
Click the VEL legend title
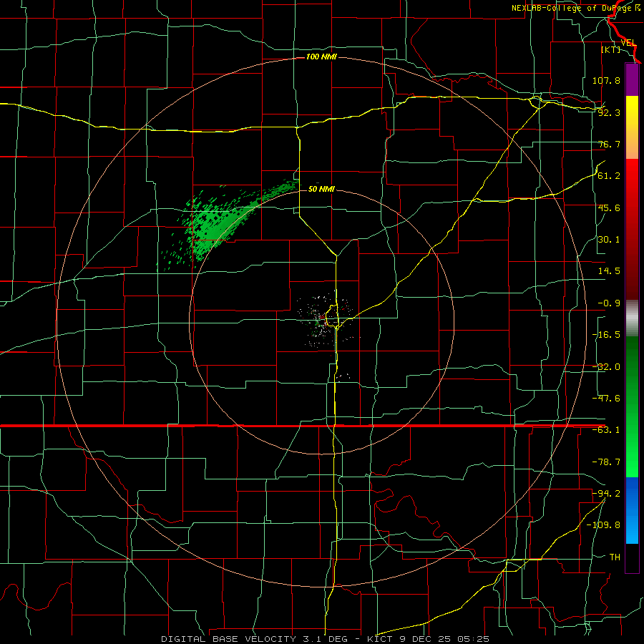[x=628, y=43]
